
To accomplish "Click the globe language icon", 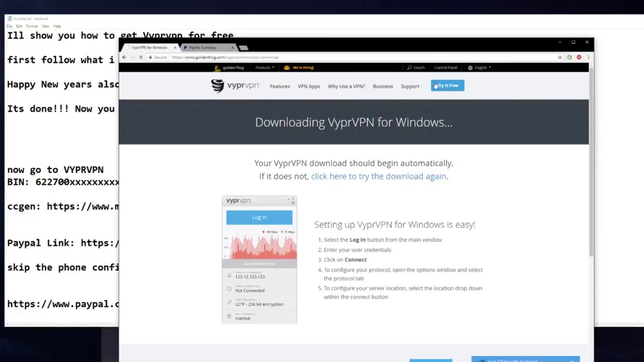I will (470, 67).
